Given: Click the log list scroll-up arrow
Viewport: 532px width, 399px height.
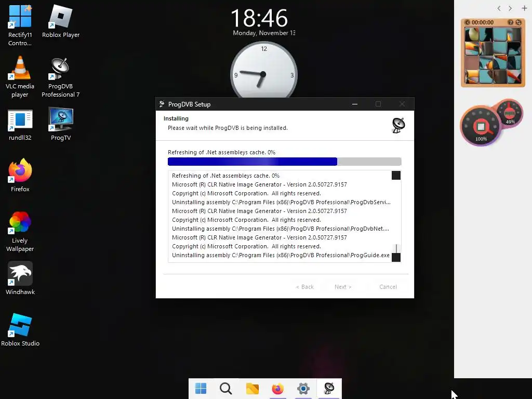Looking at the screenshot, I should coord(396,176).
